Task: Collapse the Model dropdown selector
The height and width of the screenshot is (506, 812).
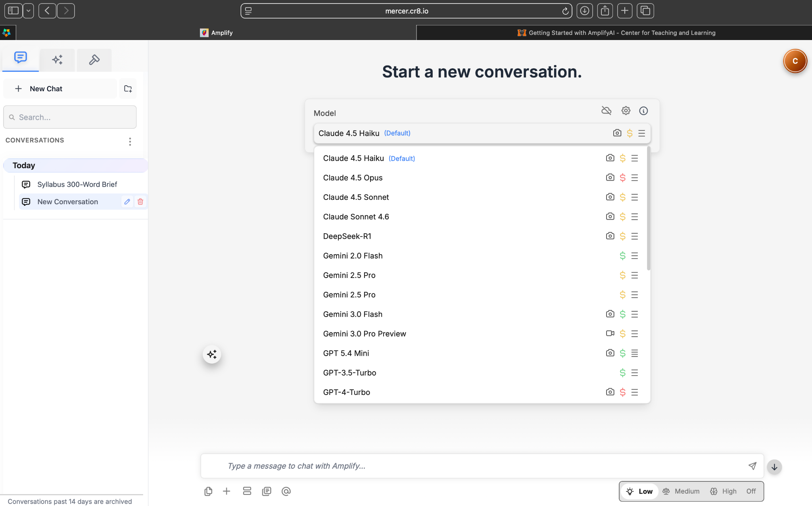Action: pyautogui.click(x=482, y=133)
